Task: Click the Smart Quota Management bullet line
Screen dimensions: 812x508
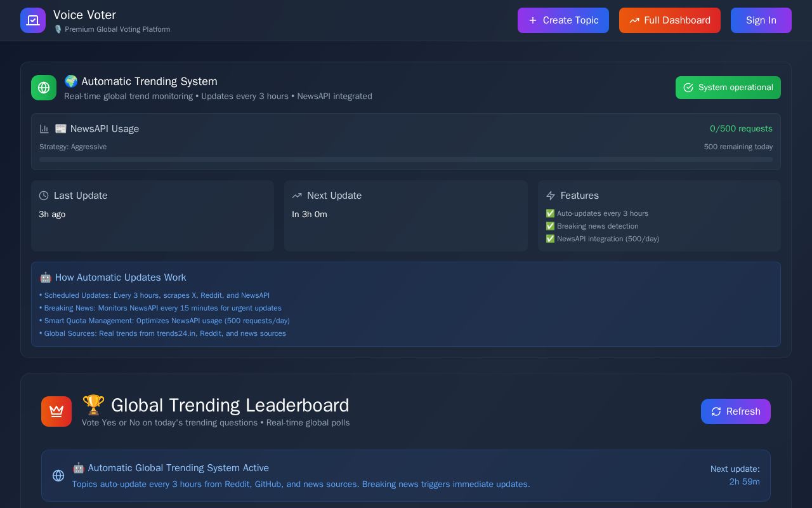Action: click(x=164, y=321)
